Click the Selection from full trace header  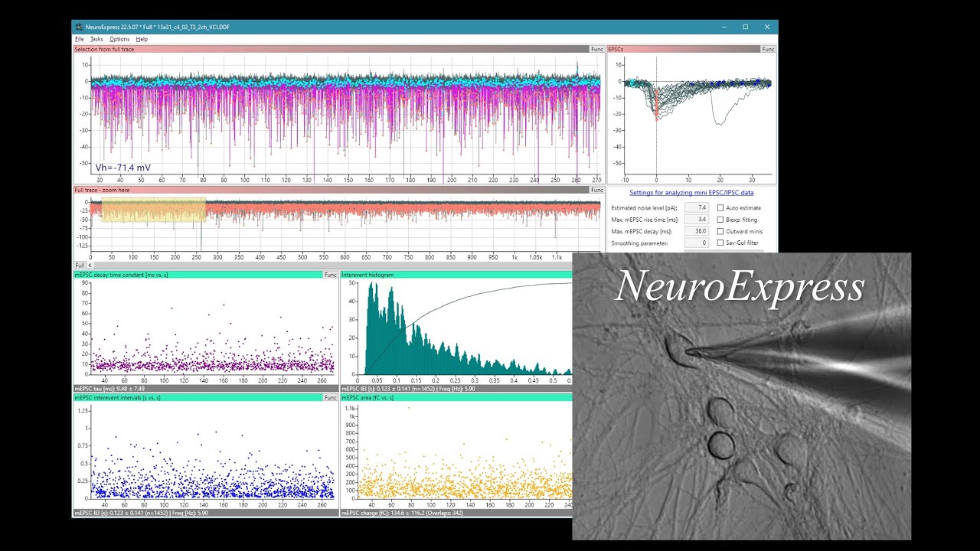331,49
